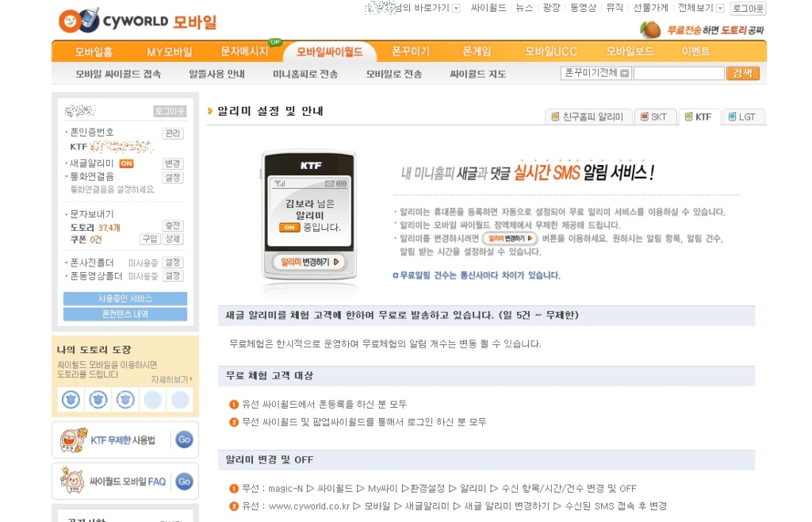The width and height of the screenshot is (812, 522).
Task: Click the 선물가게 top link
Action: coord(650,8)
